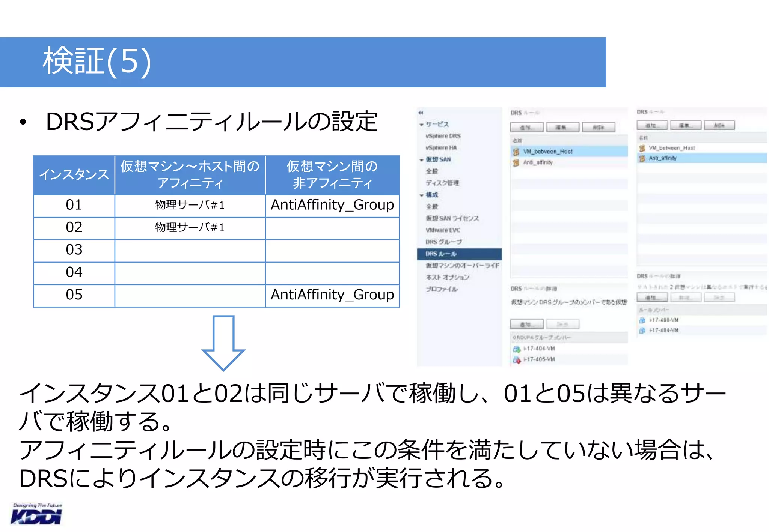The height and width of the screenshot is (532, 769).
Task: Click VM_between_Host rule icon in right panel
Action: pos(642,148)
